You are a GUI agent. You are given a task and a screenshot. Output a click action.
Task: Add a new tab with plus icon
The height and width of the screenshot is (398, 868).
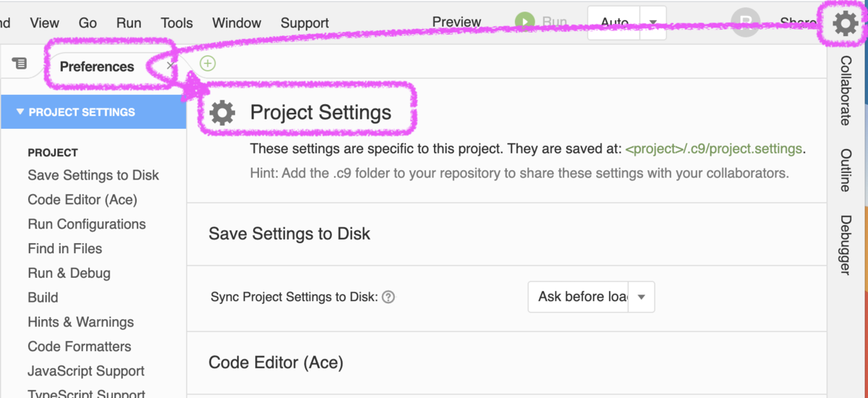pos(208,64)
